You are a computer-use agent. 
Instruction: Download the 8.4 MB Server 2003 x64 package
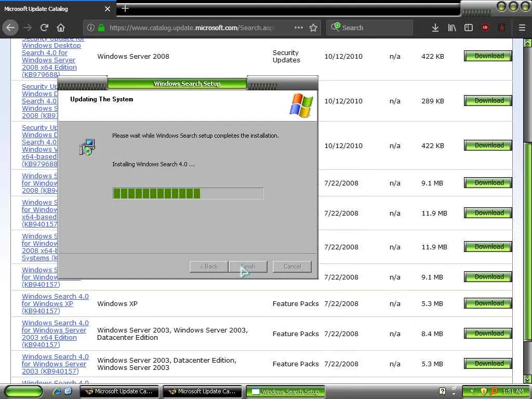488,334
